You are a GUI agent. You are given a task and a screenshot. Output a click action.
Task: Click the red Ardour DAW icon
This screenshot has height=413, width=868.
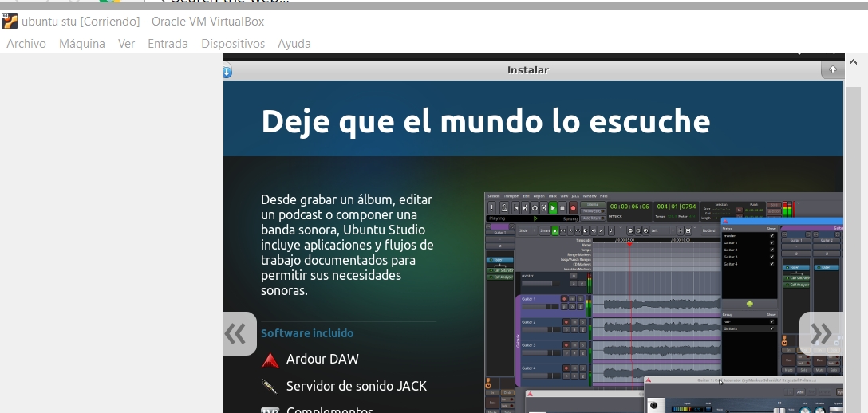(270, 360)
